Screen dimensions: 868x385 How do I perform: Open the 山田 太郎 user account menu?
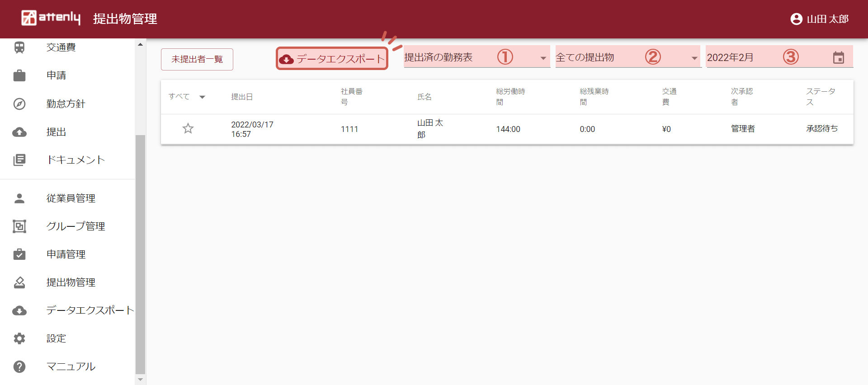coord(819,19)
